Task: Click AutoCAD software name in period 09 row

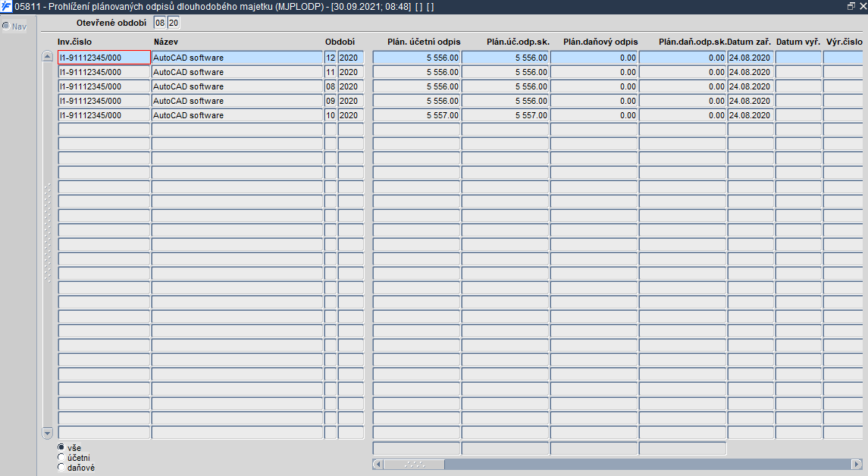Action: (237, 101)
